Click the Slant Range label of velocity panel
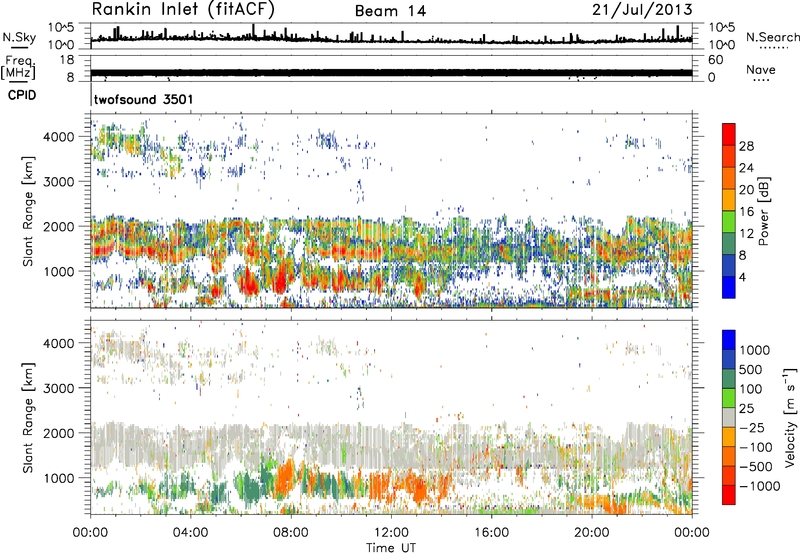Viewport: 800px width, 554px height. tap(28, 417)
